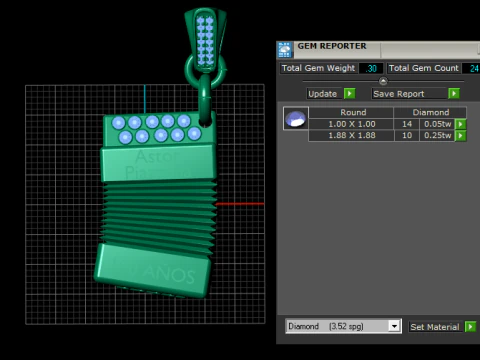Click the 0.25tw weight cell
The height and width of the screenshot is (360, 480).
[x=437, y=136]
